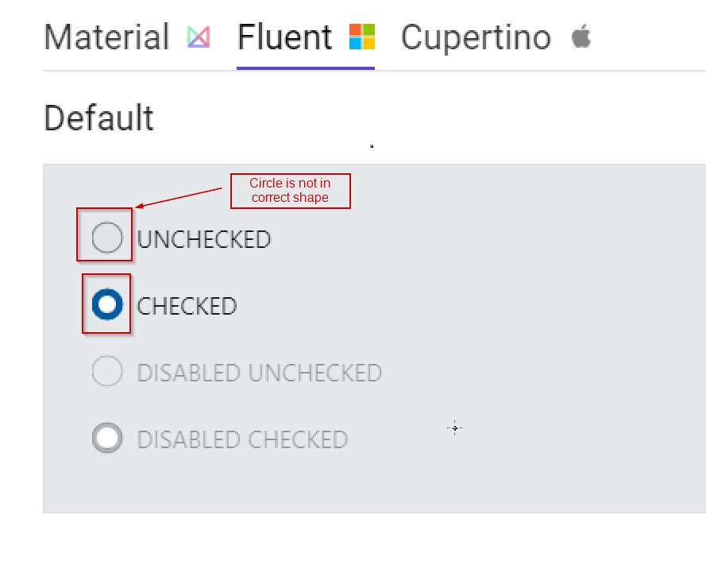Select the CHECKED radio button
This screenshot has height=588, width=706.
[106, 304]
